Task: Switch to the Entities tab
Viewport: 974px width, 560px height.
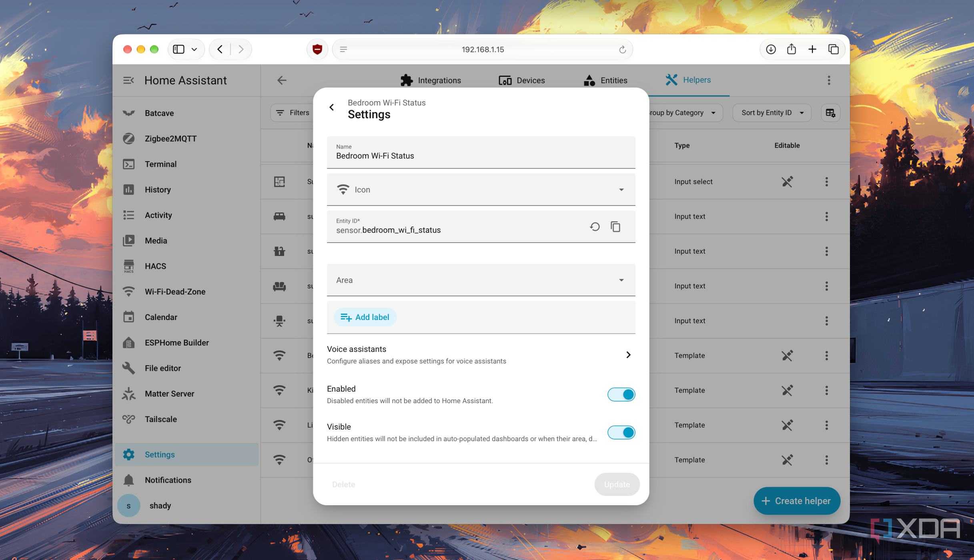Action: pos(605,80)
